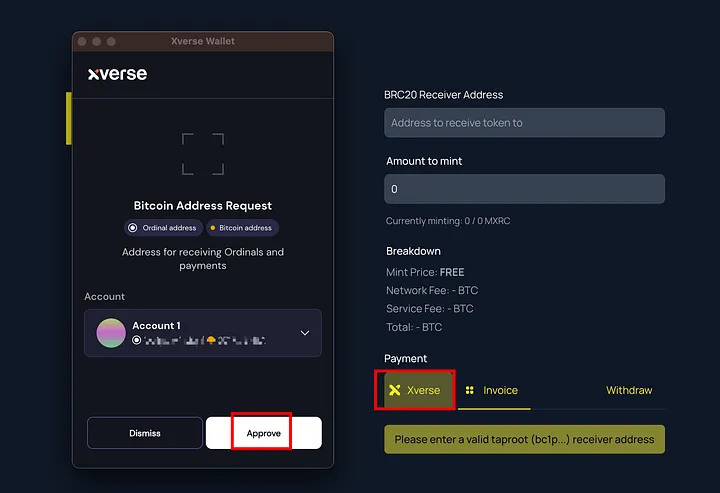Screen dimensions: 720x493
Task: Click 'Address for receiving Ordinals and payments' text
Action: tap(203, 259)
